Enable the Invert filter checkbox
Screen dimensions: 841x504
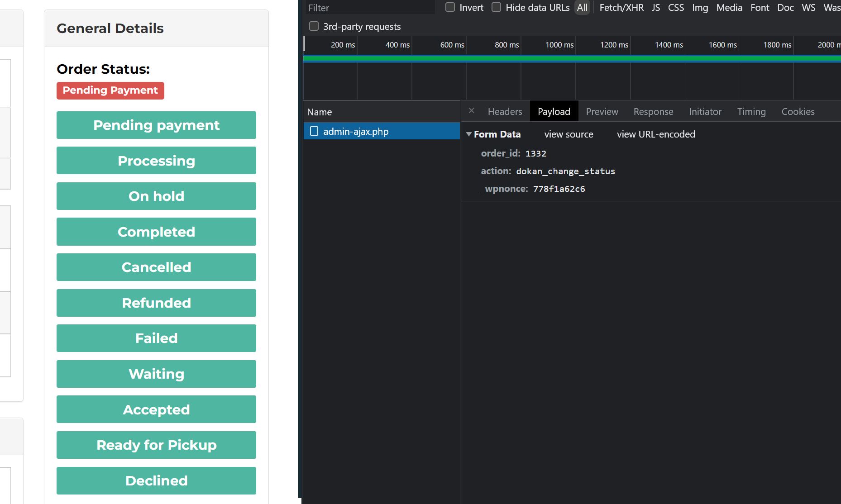(450, 7)
